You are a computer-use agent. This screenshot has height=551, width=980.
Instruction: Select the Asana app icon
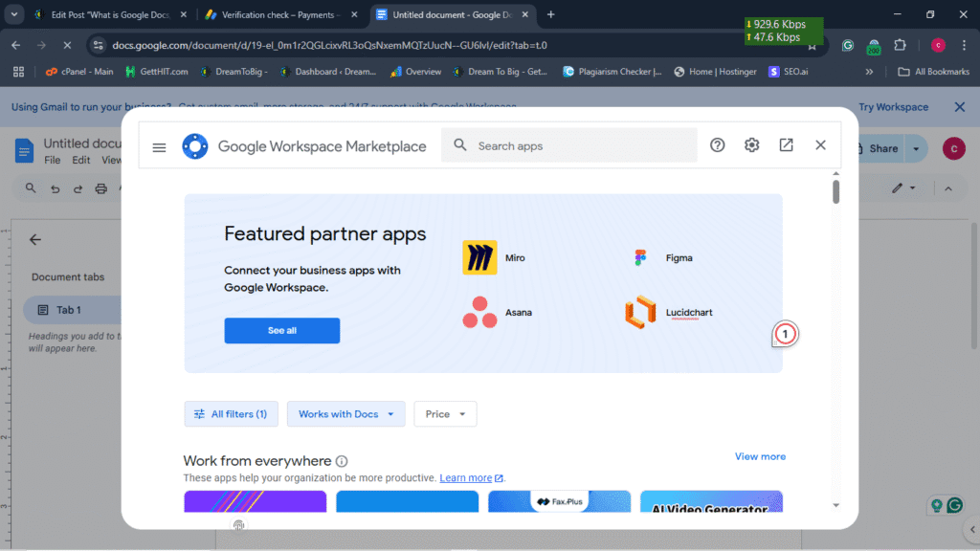[x=479, y=313]
